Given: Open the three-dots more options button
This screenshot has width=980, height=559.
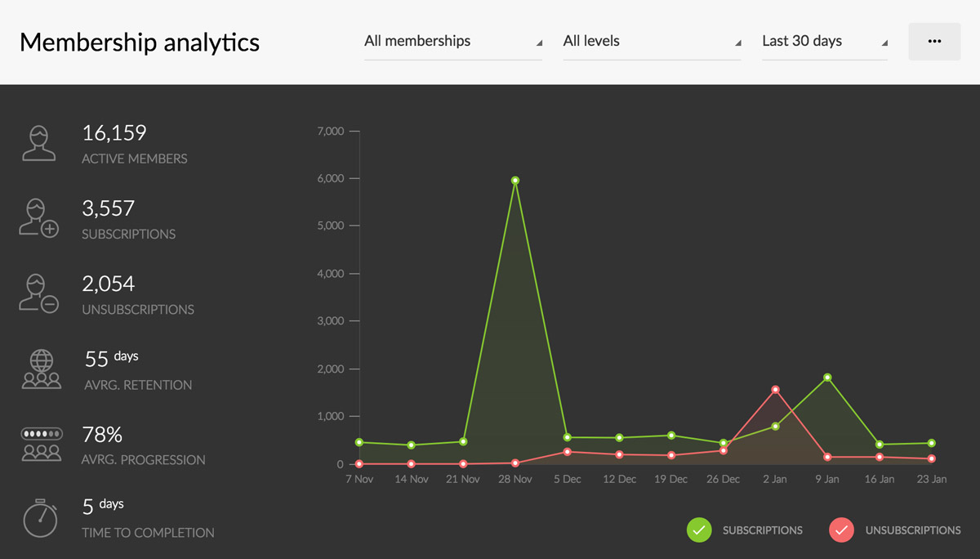Looking at the screenshot, I should [x=934, y=42].
